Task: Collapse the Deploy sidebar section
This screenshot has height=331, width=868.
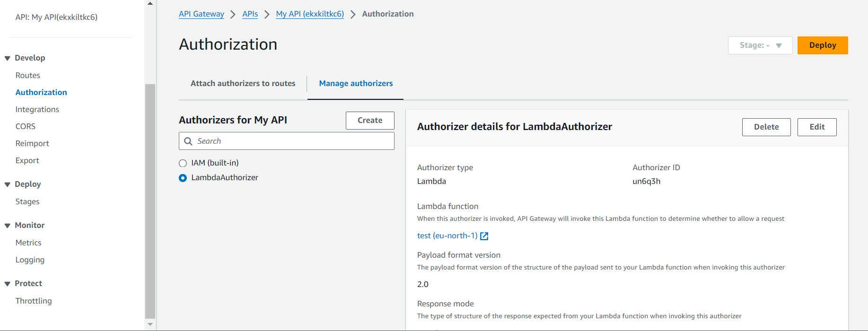Action: pyautogui.click(x=8, y=184)
